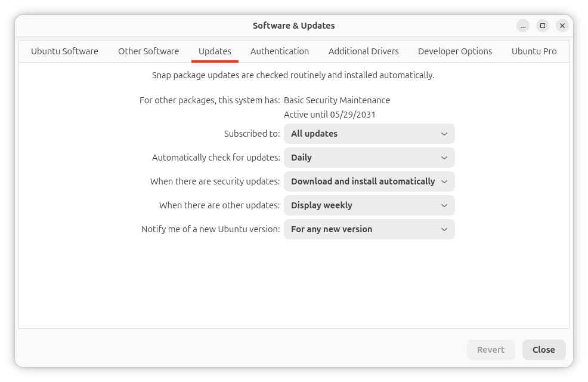Screen dimensions: 588x382
Task: Maximize the Software & Updates window
Action: 543,26
